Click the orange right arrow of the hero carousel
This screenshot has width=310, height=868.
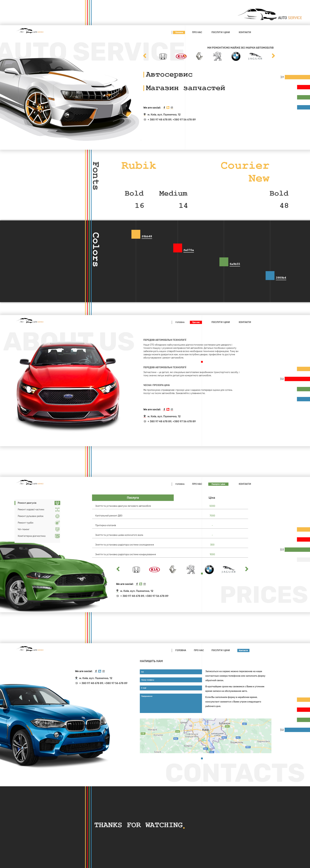click(273, 56)
